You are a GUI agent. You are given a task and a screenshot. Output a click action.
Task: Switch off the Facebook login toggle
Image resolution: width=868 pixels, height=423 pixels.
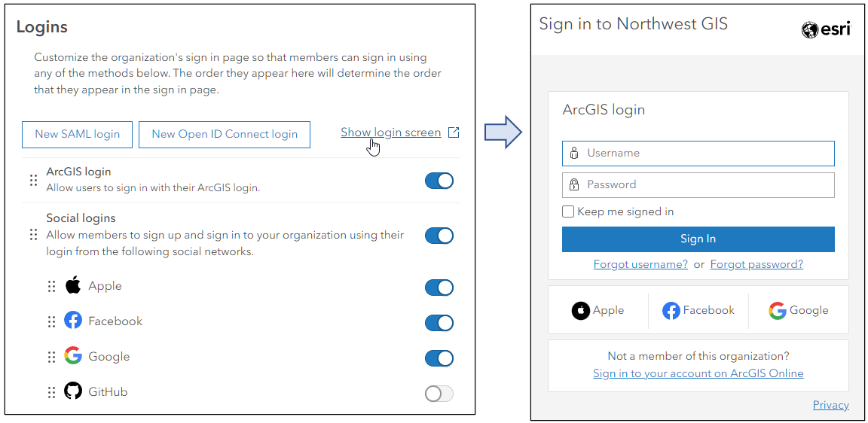click(439, 323)
